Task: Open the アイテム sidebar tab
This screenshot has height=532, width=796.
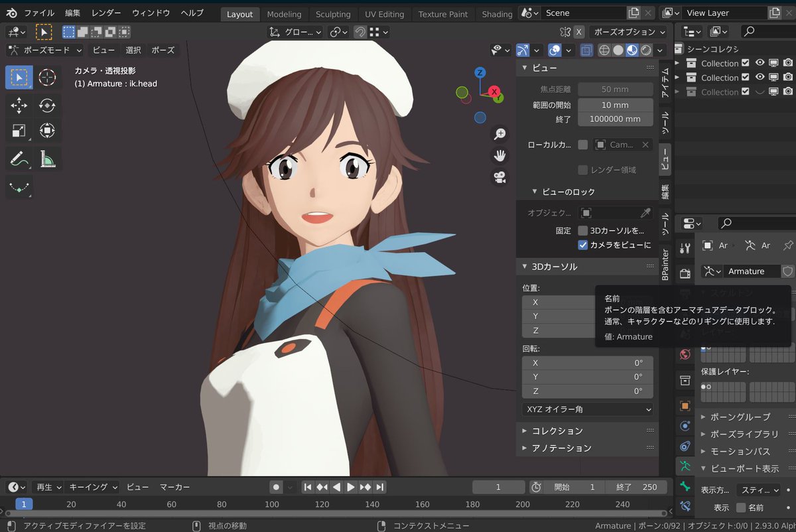Action: (x=665, y=83)
